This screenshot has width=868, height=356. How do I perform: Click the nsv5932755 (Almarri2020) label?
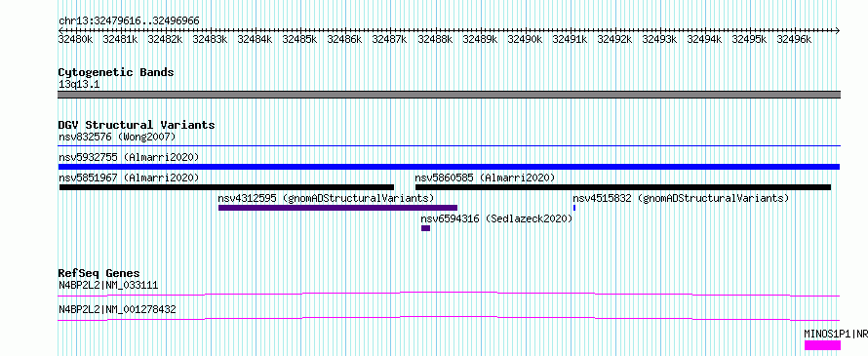129,157
